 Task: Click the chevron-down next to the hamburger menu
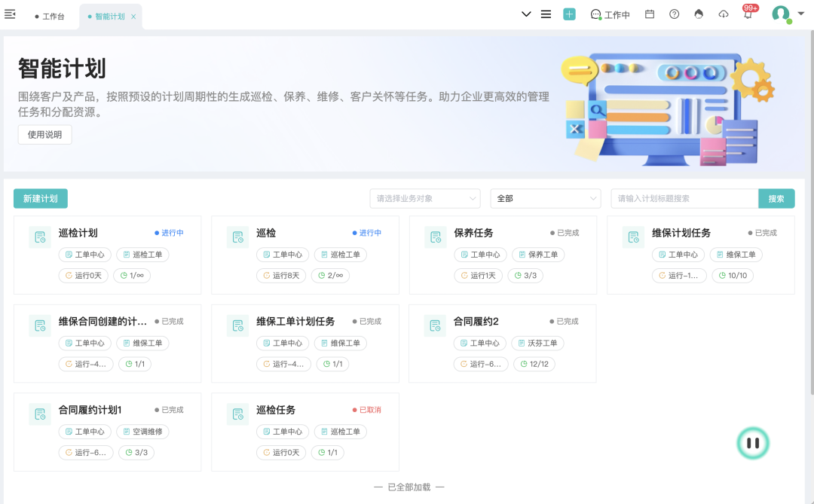pos(526,14)
